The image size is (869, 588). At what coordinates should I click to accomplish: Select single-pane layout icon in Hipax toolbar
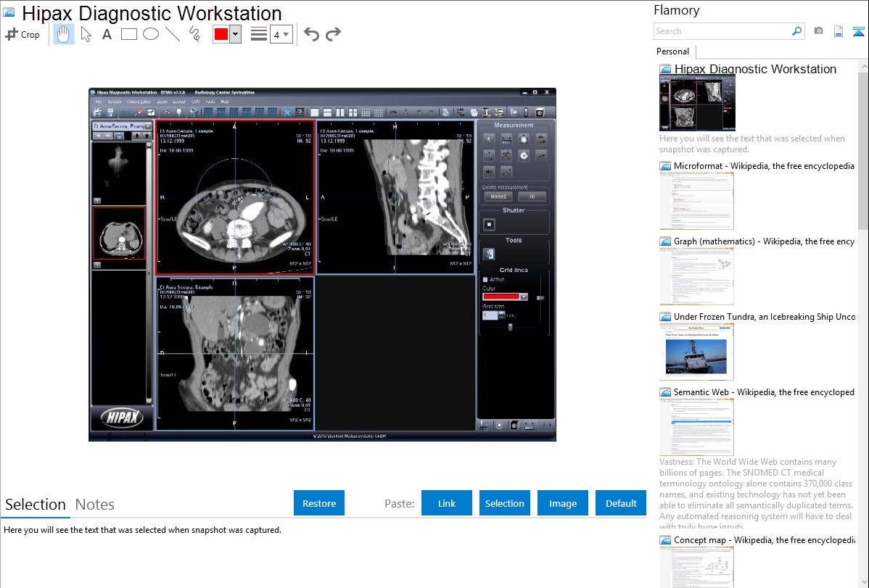pos(314,112)
